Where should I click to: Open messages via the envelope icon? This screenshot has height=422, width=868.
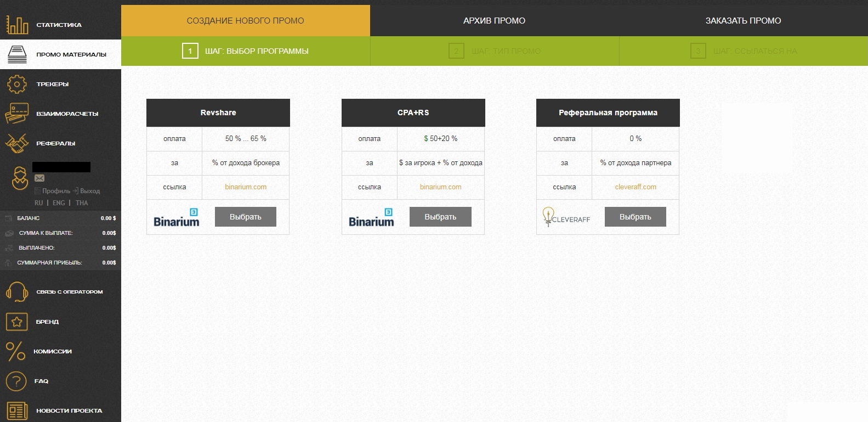point(39,178)
